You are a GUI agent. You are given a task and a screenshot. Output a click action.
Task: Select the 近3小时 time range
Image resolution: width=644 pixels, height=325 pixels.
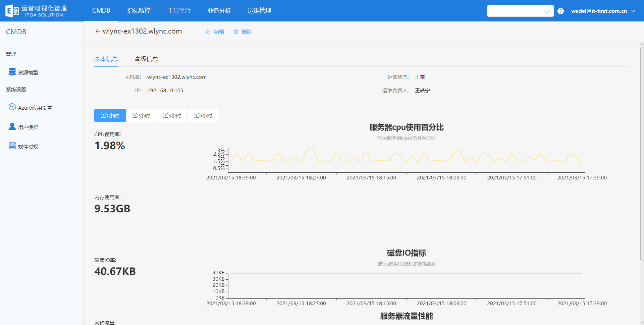172,115
